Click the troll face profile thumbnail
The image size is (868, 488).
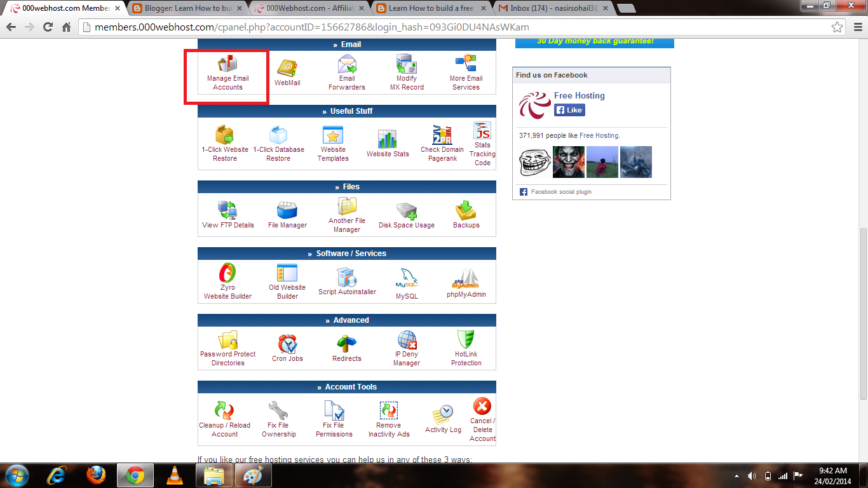535,162
